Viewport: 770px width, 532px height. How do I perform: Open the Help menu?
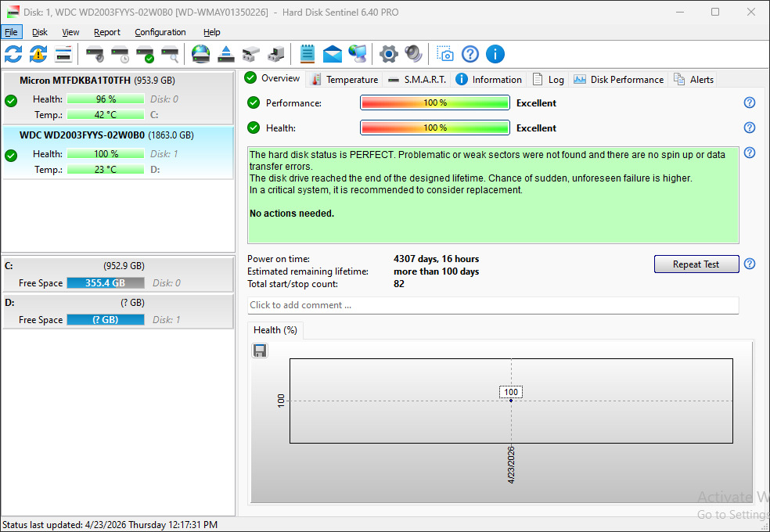[x=211, y=32]
